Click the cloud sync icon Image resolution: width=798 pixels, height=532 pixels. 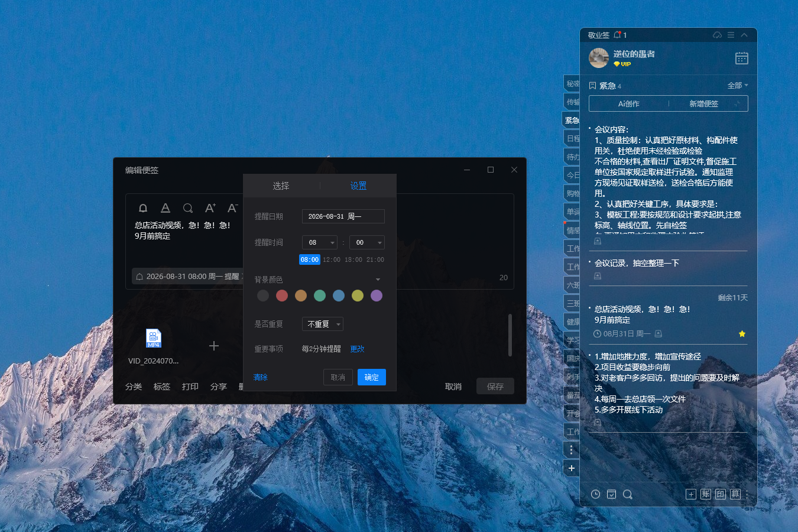pyautogui.click(x=717, y=35)
